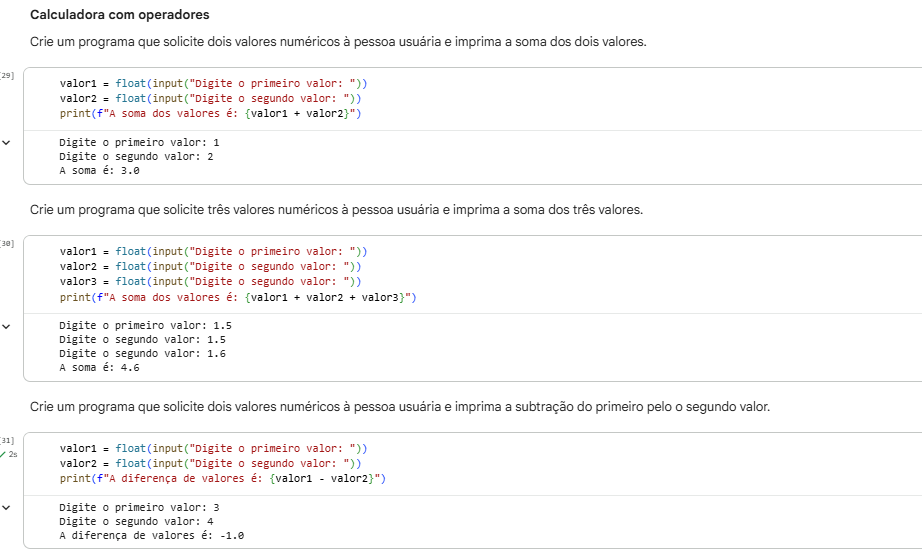Viewport: 922px width, 558px height.
Task: Place cursor in valor2 line of cell 31
Action: click(x=211, y=463)
